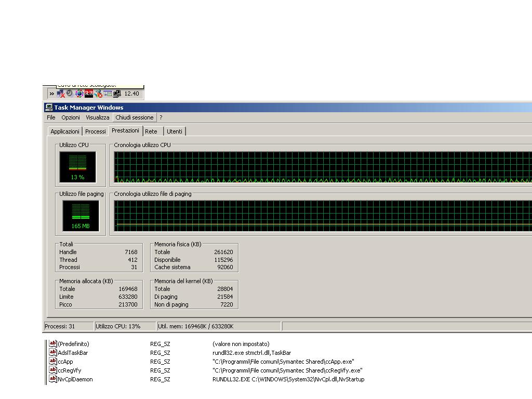Select the Di paging value 21584
The image size is (532, 399).
tap(225, 297)
